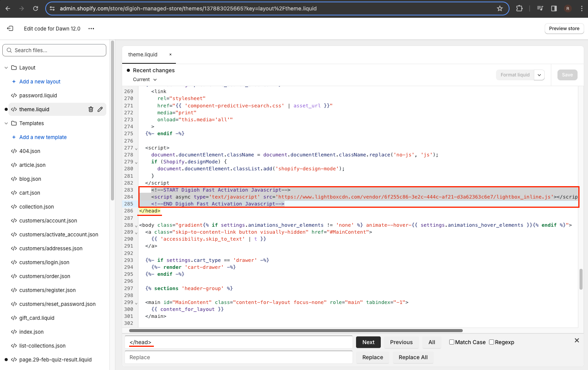Fold the code block at line 277
The height and width of the screenshot is (370, 588).
136,148
